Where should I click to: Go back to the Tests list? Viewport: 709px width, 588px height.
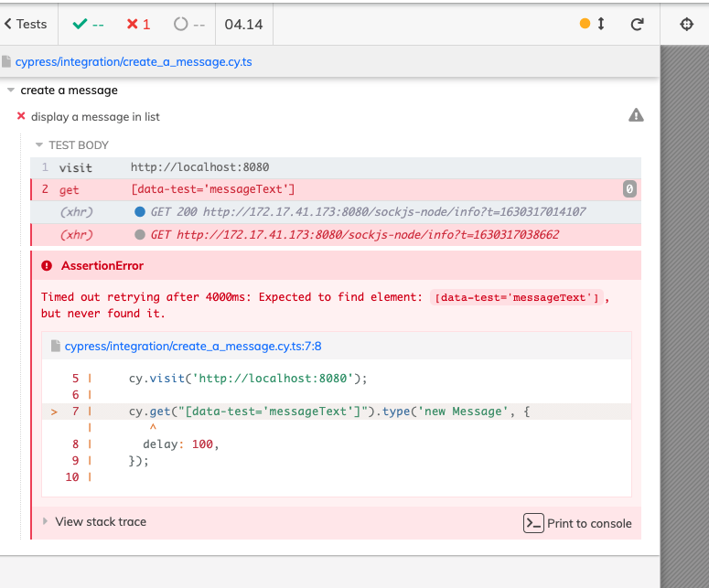[26, 24]
